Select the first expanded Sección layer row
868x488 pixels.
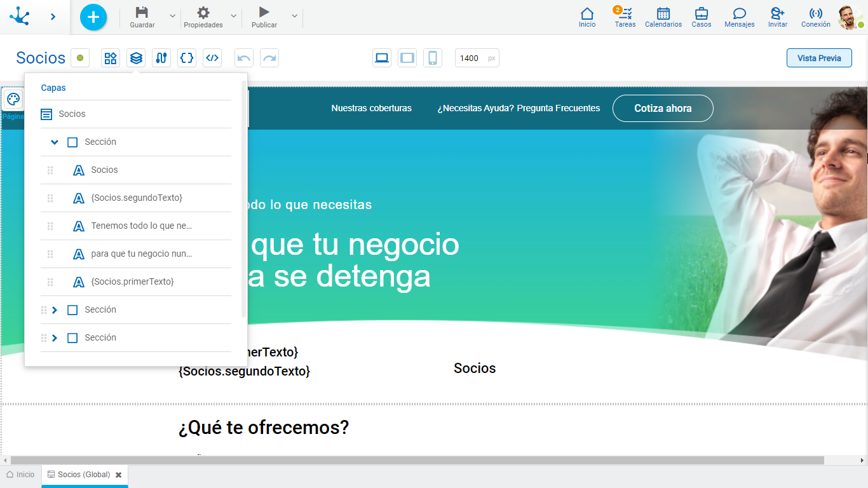135,142
